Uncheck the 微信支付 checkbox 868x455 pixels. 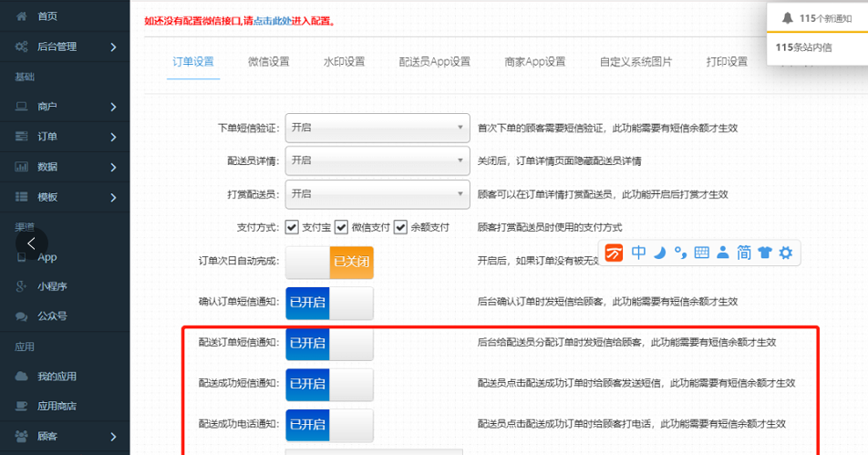[x=342, y=227]
